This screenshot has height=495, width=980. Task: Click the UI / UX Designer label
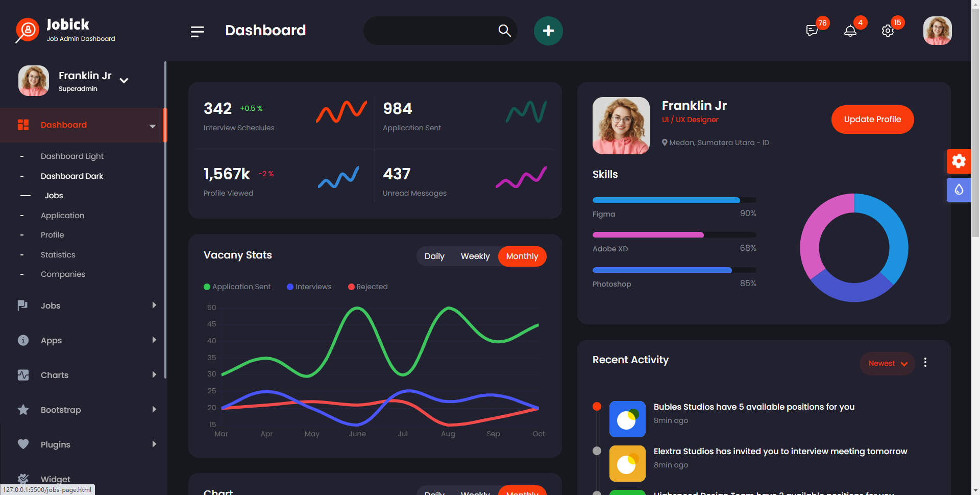click(x=690, y=120)
